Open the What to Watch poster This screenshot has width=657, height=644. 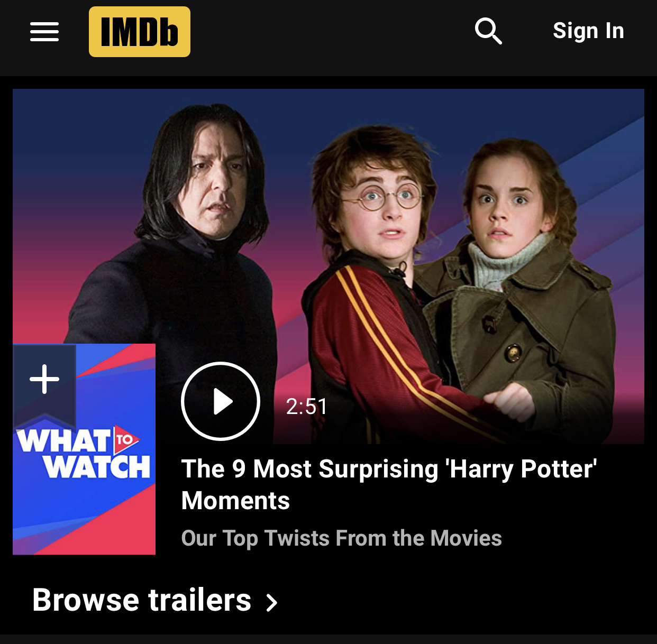84,449
